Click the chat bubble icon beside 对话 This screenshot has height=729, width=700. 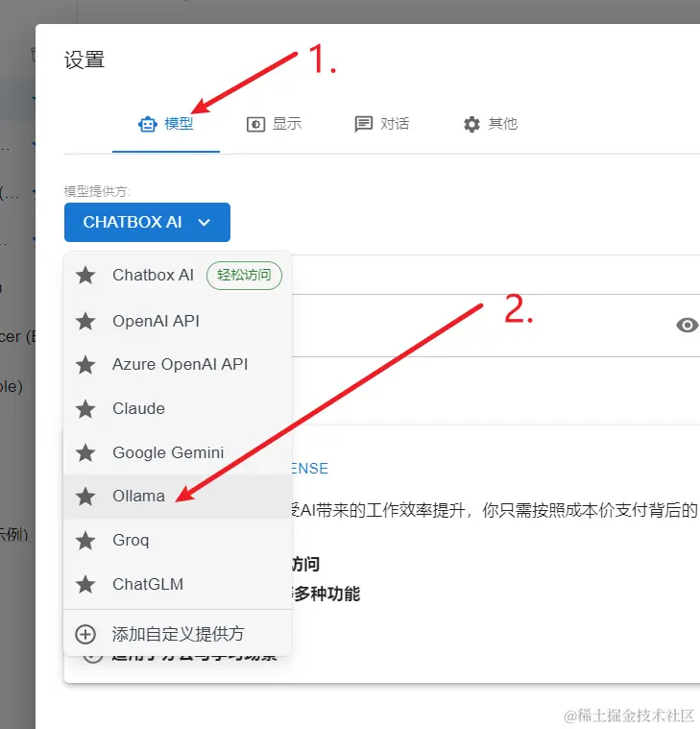pos(364,124)
